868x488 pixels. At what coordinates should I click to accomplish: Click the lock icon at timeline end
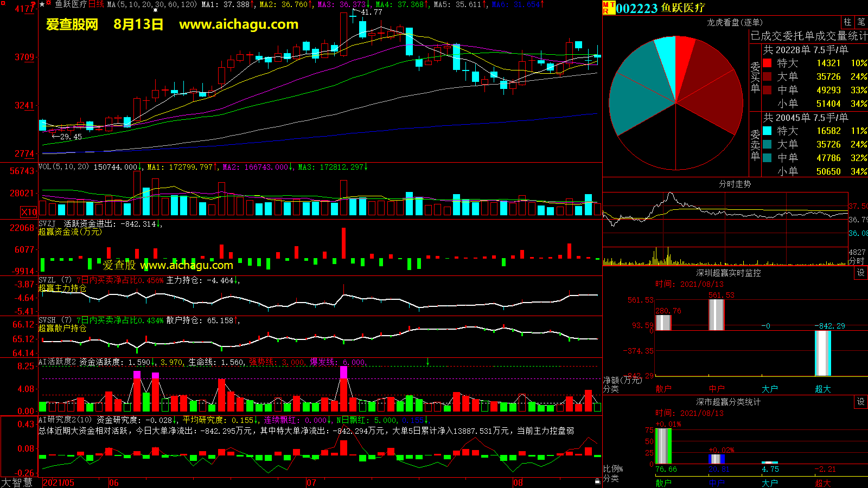click(597, 481)
